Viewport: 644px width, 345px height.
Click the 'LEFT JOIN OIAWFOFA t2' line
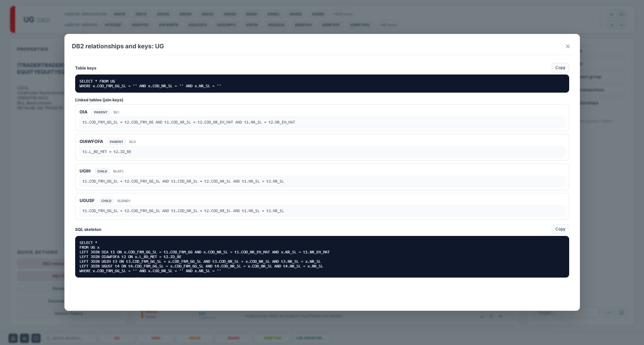tap(130, 257)
